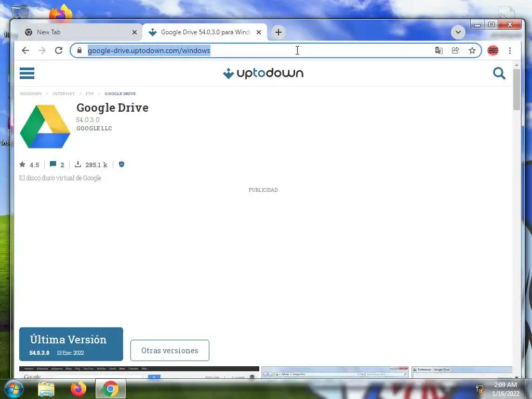The width and height of the screenshot is (532, 399).
Task: Open the Otras versiones button
Action: [x=170, y=351]
